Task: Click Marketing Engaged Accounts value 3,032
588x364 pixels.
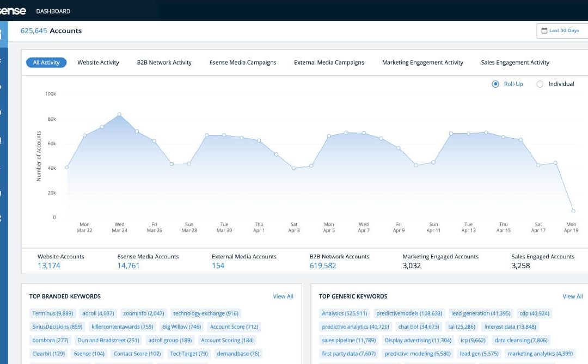Action: click(412, 266)
